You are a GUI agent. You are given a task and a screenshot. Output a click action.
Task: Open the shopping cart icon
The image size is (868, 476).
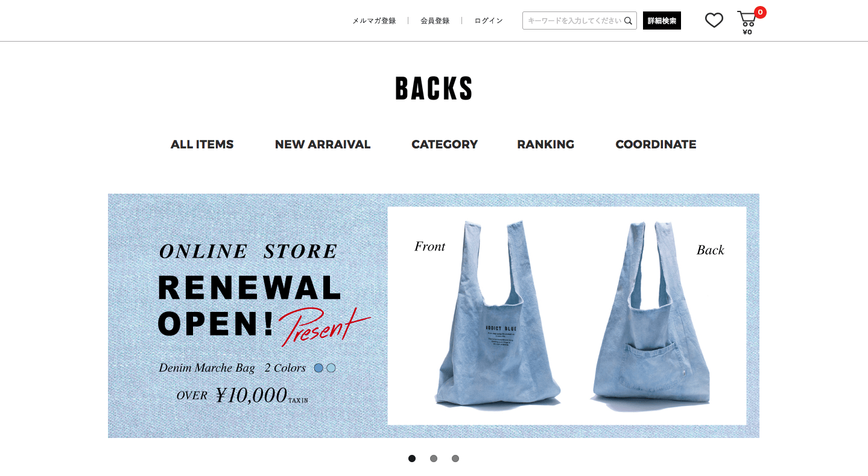tap(747, 21)
